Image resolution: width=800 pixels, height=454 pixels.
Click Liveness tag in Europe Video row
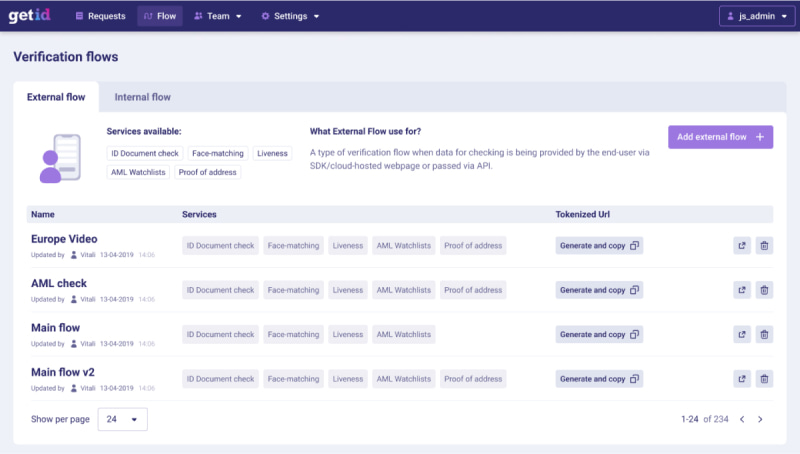348,245
